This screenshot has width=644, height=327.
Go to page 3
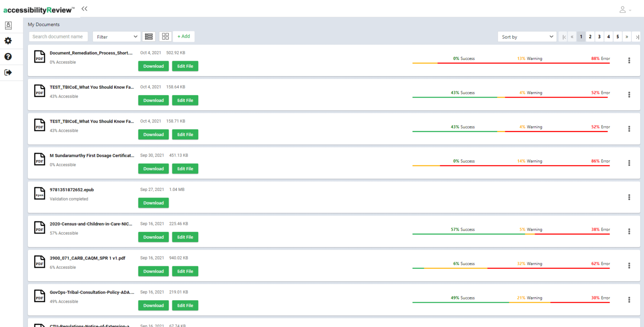[x=599, y=37]
